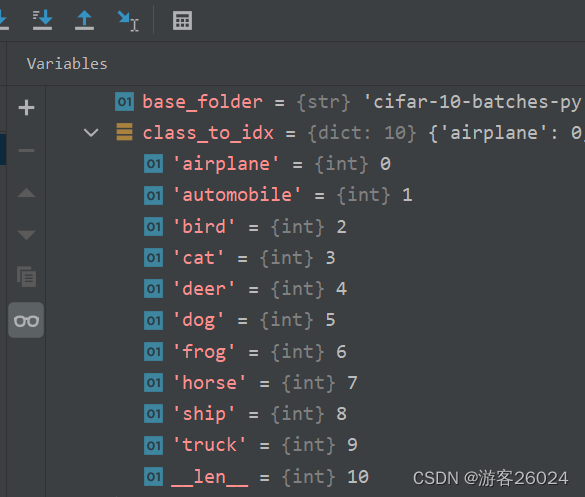Click the type icon beside 'bird'

pos(153,226)
